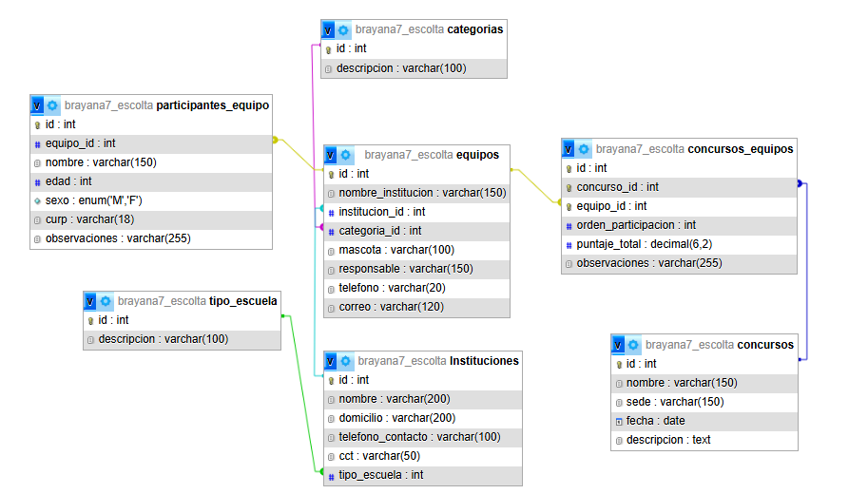Click the concursos table title

(x=767, y=345)
